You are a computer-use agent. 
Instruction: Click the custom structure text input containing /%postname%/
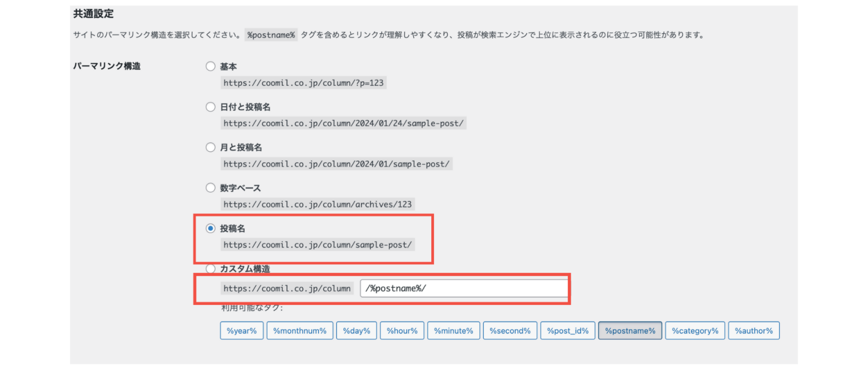pos(465,288)
